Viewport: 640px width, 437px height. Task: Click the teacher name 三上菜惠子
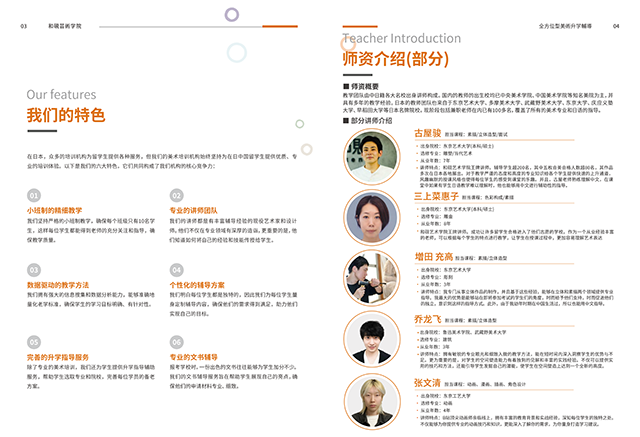[x=436, y=196]
